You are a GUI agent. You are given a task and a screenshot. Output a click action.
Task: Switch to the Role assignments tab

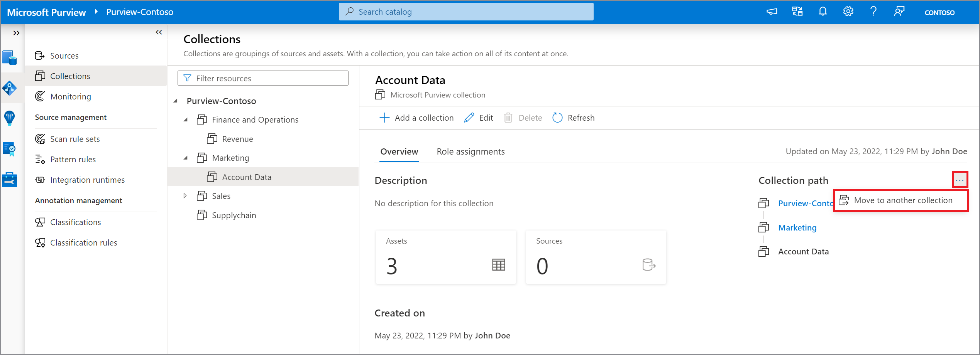[x=471, y=151]
